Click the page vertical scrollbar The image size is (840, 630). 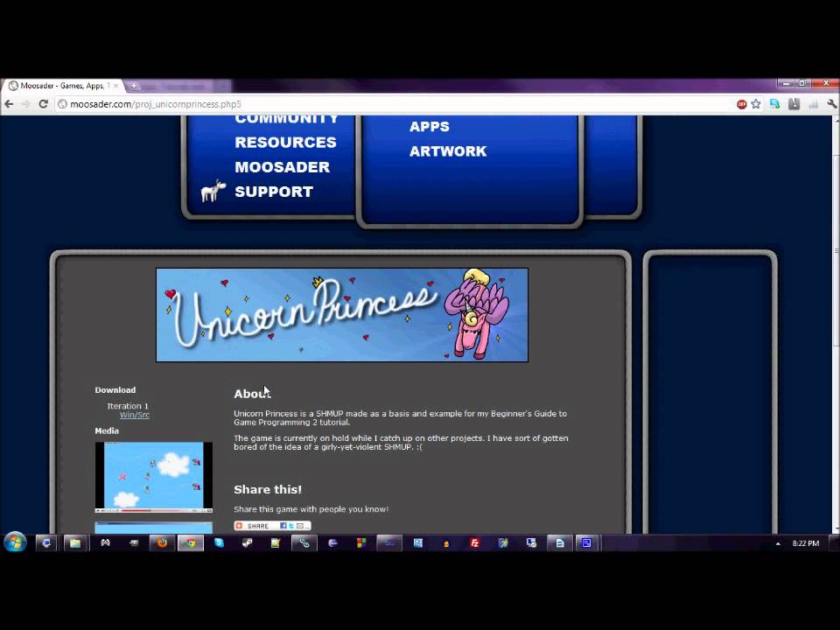836,324
